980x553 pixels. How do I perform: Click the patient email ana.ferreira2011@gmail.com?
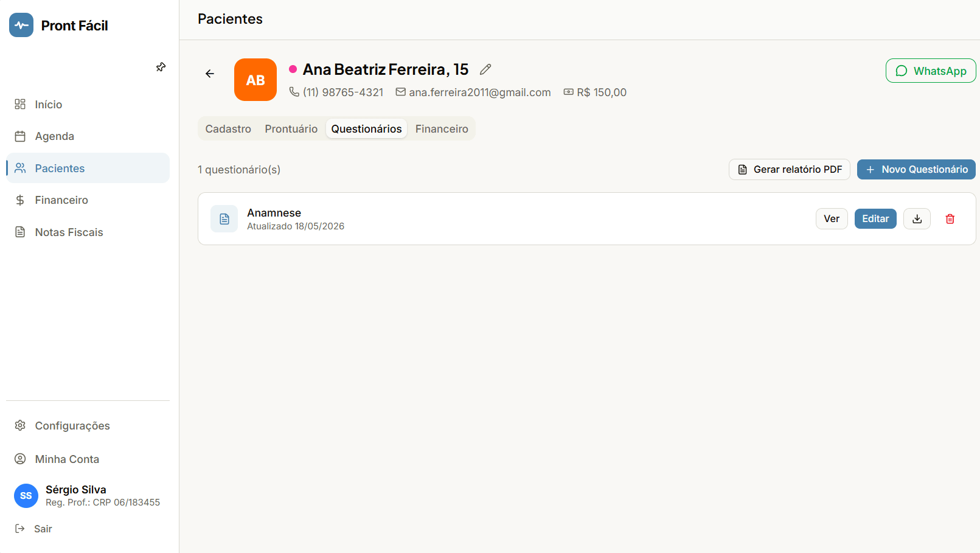[x=480, y=92]
